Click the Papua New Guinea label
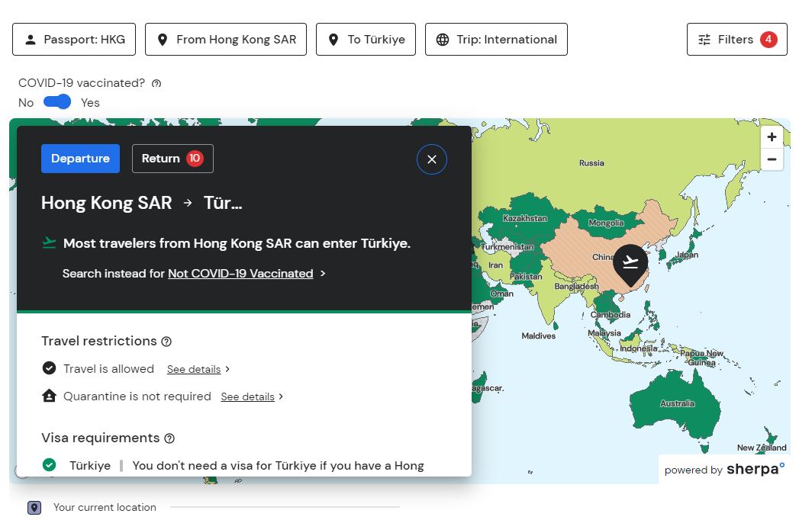Screen dimensions: 812x520 701,358
